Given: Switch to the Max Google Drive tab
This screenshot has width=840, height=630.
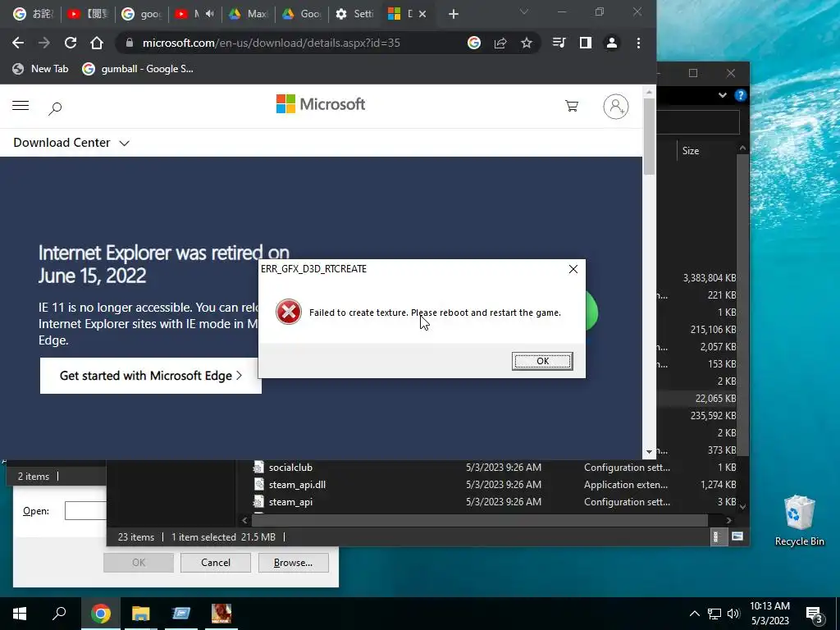Looking at the screenshot, I should [x=249, y=14].
